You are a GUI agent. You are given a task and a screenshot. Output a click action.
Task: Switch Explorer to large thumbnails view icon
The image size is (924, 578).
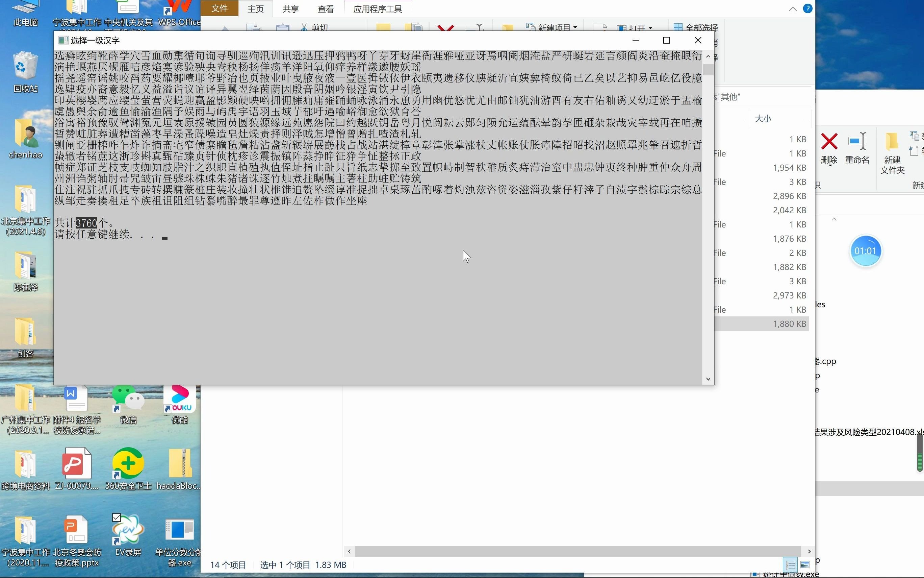[805, 564]
